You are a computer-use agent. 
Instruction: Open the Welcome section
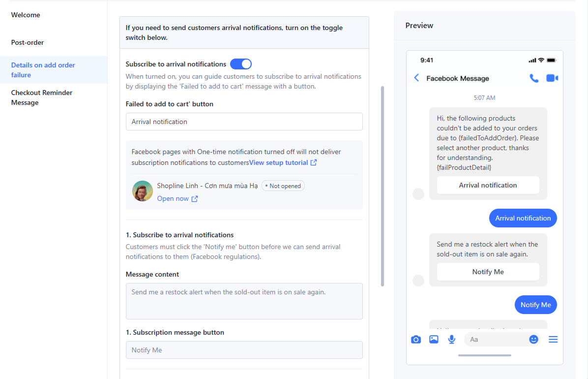26,15
